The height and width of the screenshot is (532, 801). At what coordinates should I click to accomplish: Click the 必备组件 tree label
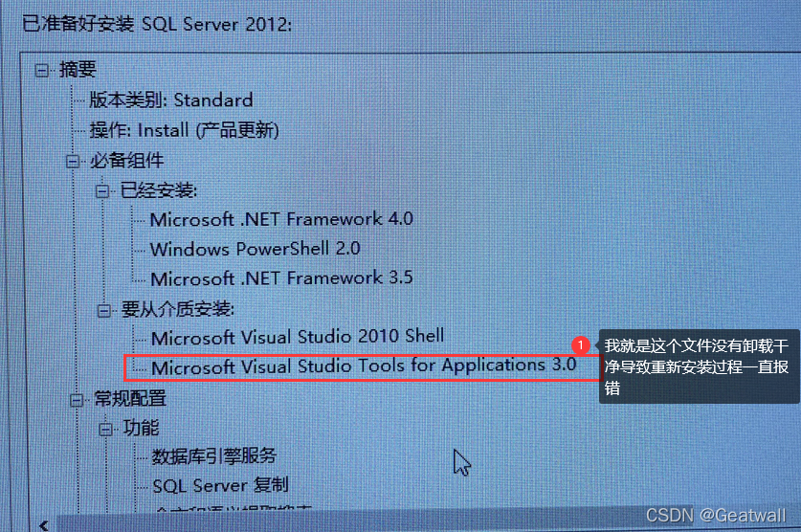(x=126, y=161)
